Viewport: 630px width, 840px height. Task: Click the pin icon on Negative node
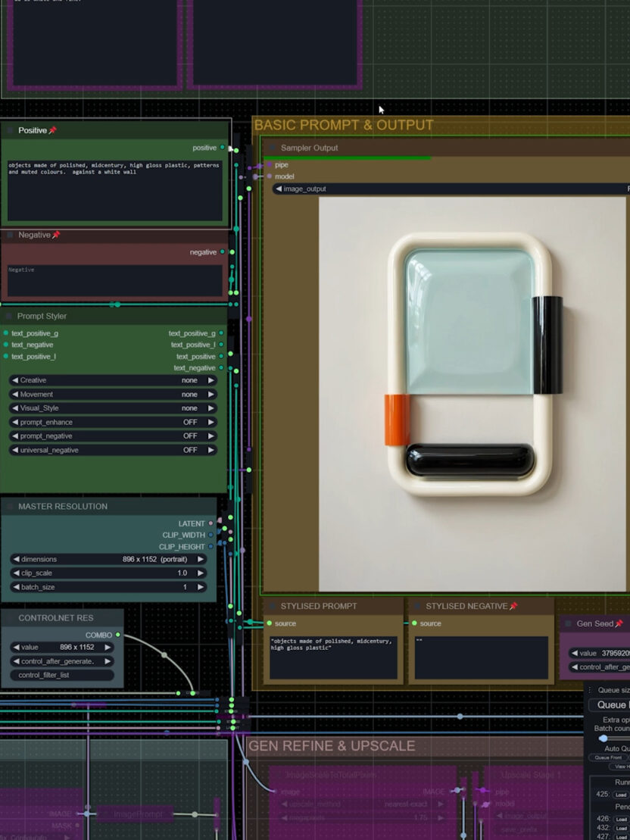pos(56,236)
